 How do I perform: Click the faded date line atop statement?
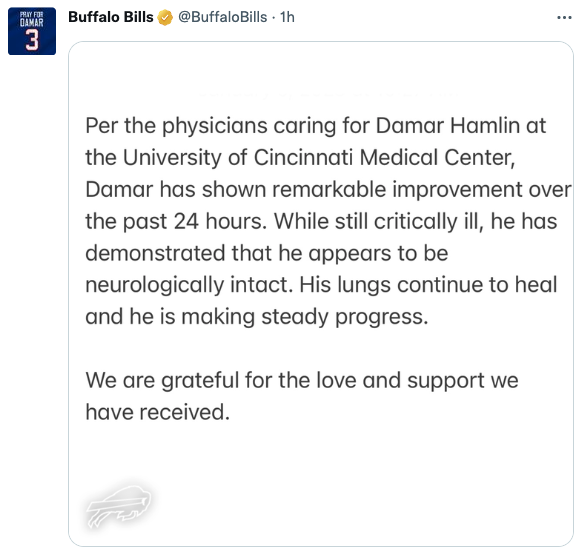coord(328,94)
